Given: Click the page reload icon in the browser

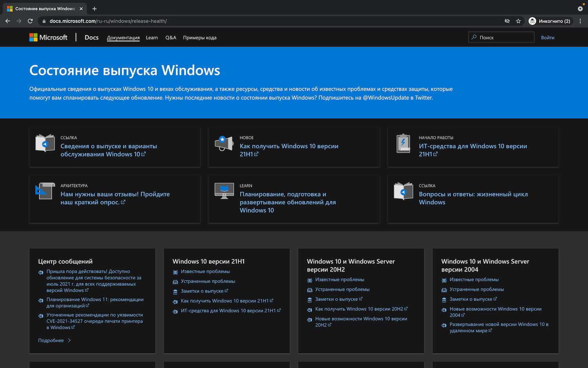Looking at the screenshot, I should (x=30, y=21).
